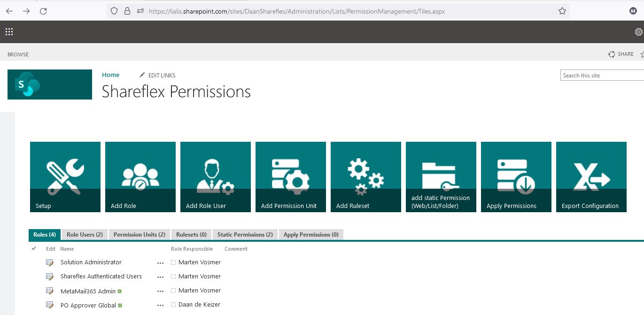Click the Add Role tile
The width and height of the screenshot is (644, 315).
click(140, 177)
